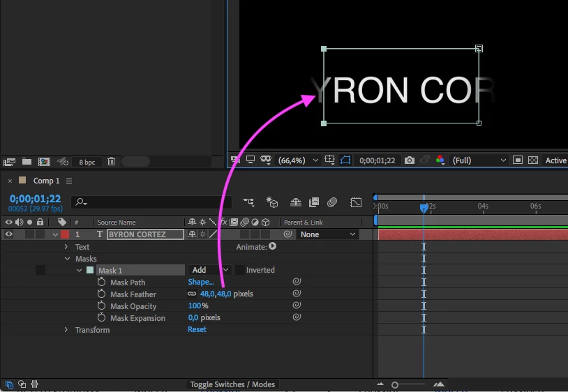
Task: Expand the Text property group
Action: (66, 246)
